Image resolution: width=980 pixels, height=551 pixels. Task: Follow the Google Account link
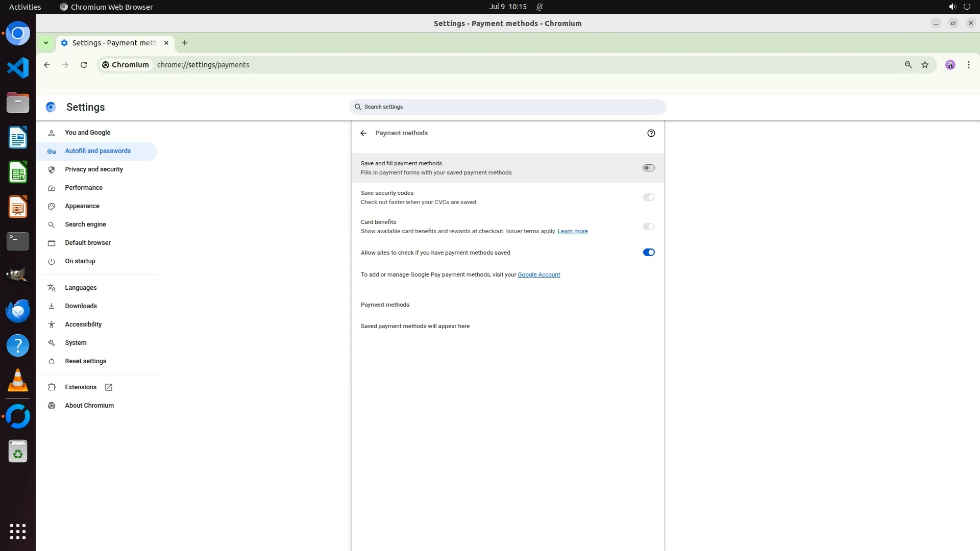(538, 274)
